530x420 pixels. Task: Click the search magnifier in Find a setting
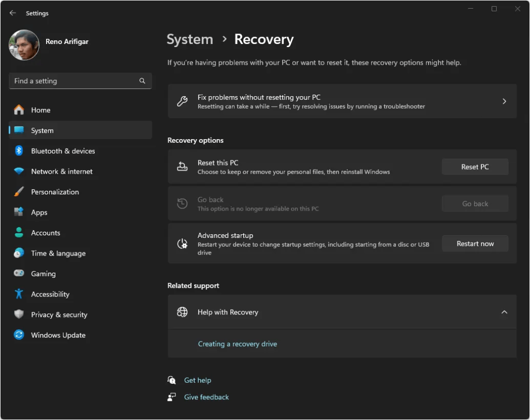142,81
